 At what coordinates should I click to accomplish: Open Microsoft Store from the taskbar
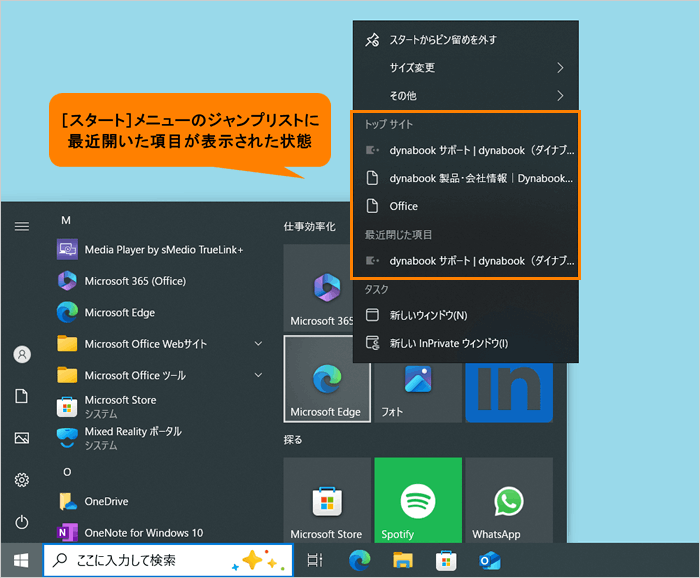(446, 561)
